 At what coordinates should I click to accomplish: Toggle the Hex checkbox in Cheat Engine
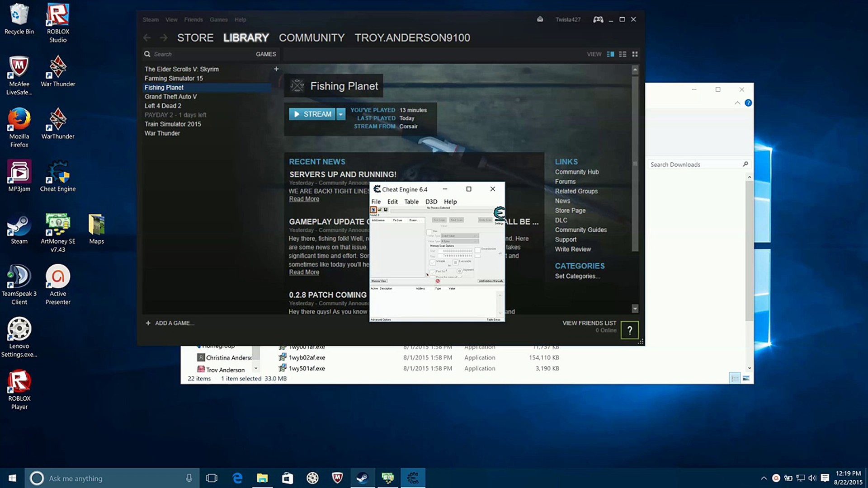[x=429, y=232]
